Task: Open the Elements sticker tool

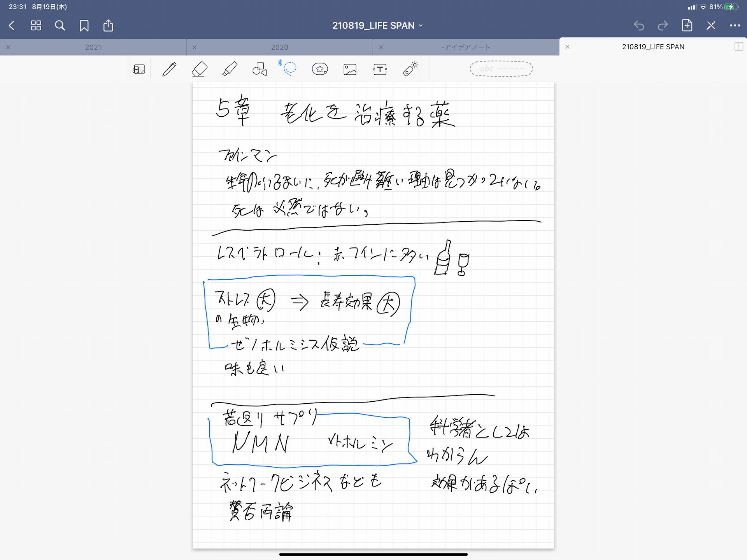Action: [x=320, y=69]
